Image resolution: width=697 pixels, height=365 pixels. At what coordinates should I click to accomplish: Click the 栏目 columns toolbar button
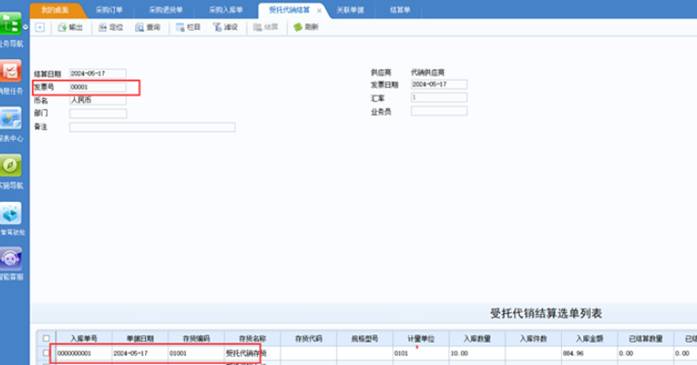coord(188,28)
